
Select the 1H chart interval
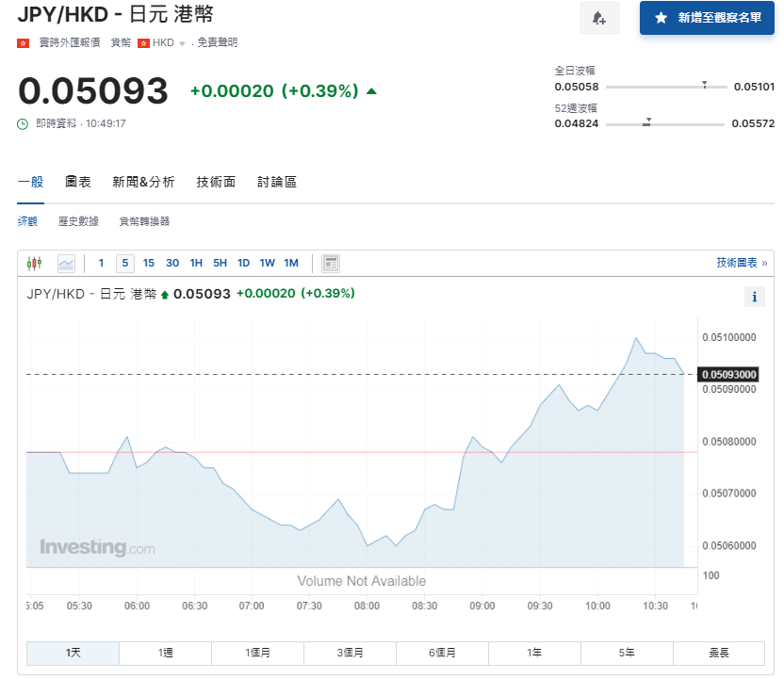click(x=196, y=263)
